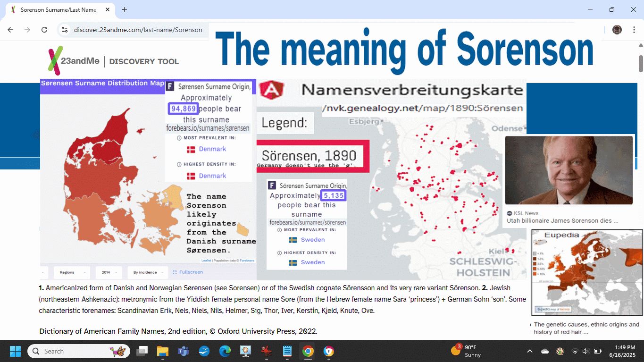Open the Chrome three-dot menu
Viewport: 644px width, 362px height.
[634, 30]
